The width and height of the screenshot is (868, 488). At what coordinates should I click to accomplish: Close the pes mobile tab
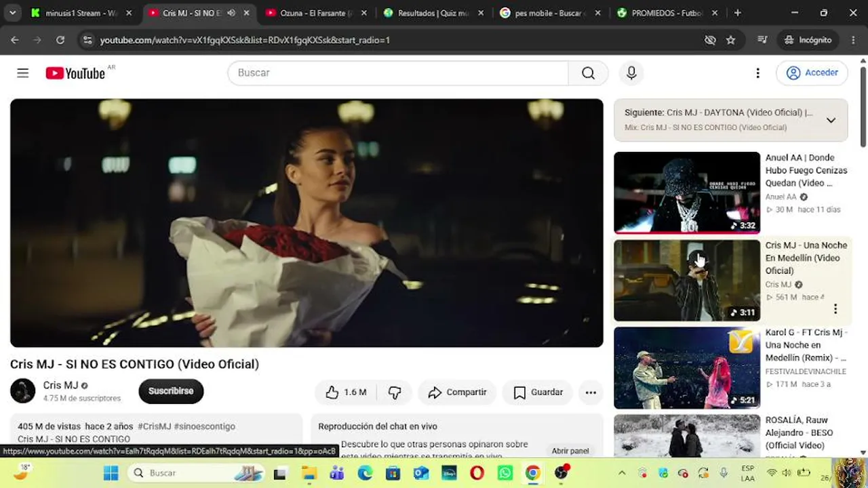(x=598, y=13)
